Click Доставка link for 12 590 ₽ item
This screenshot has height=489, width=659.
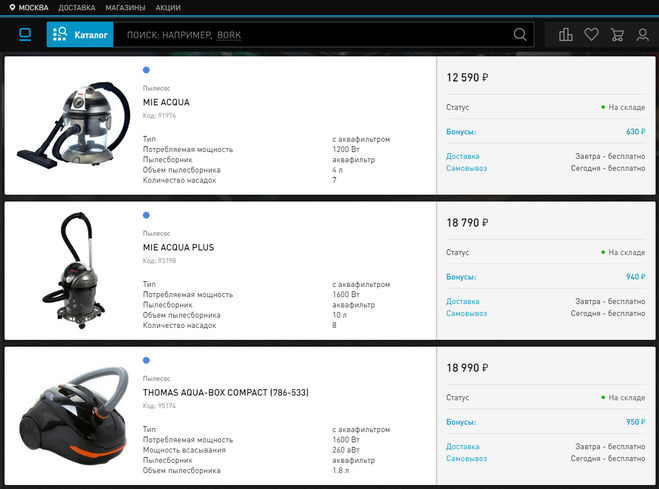462,156
